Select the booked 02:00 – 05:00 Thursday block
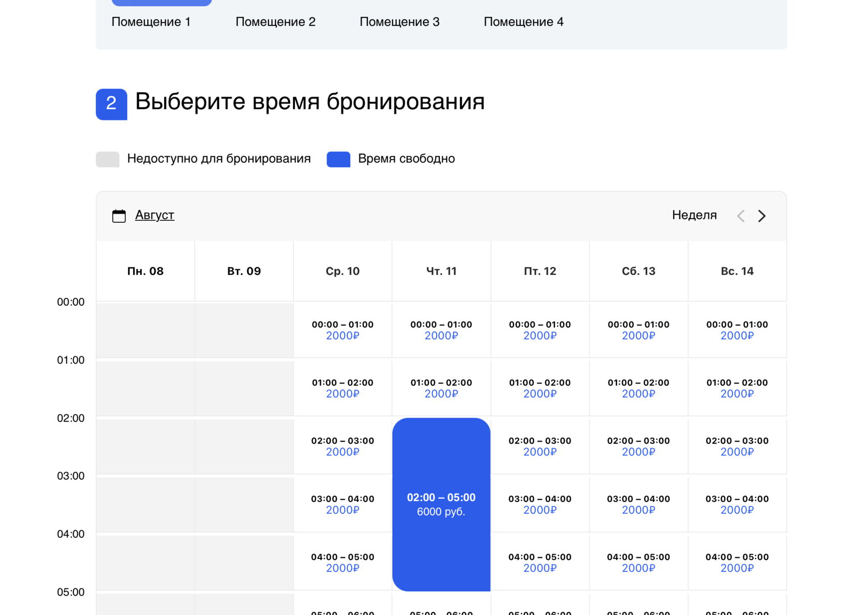The image size is (868, 615). [x=441, y=504]
